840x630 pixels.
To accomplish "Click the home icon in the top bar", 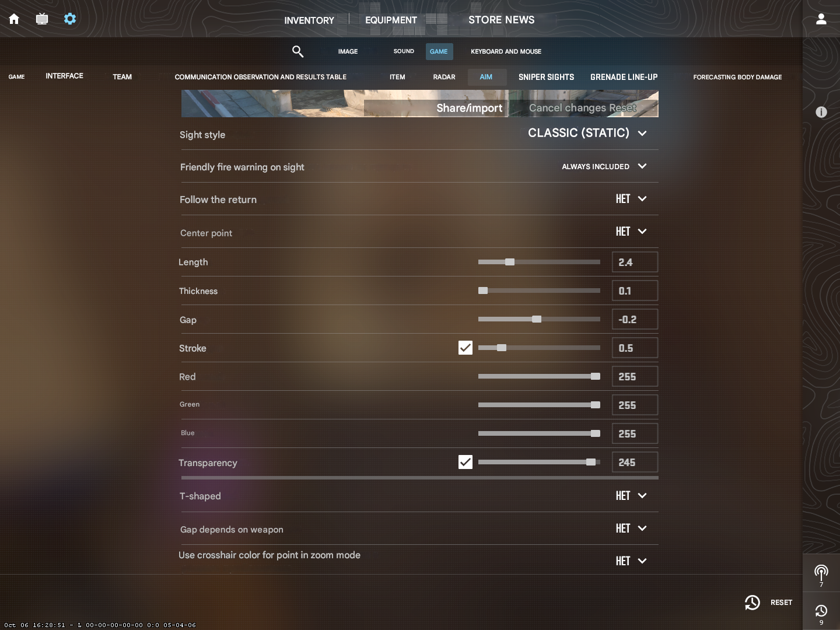I will click(13, 19).
